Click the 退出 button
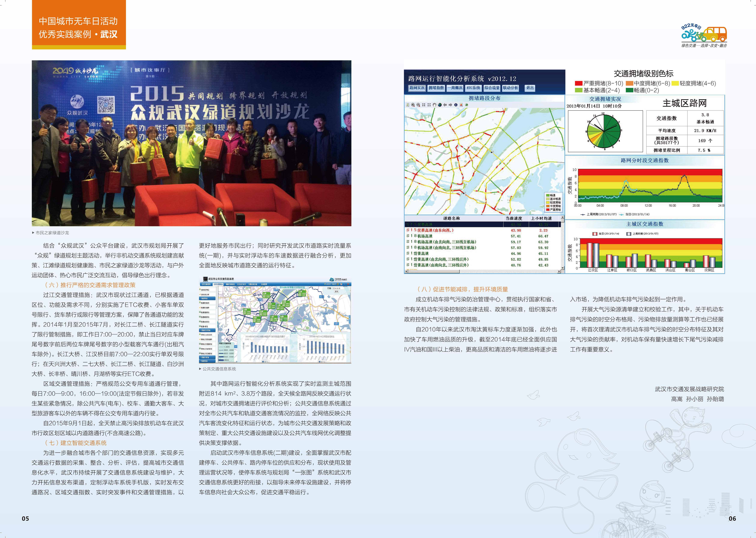 (x=530, y=88)
